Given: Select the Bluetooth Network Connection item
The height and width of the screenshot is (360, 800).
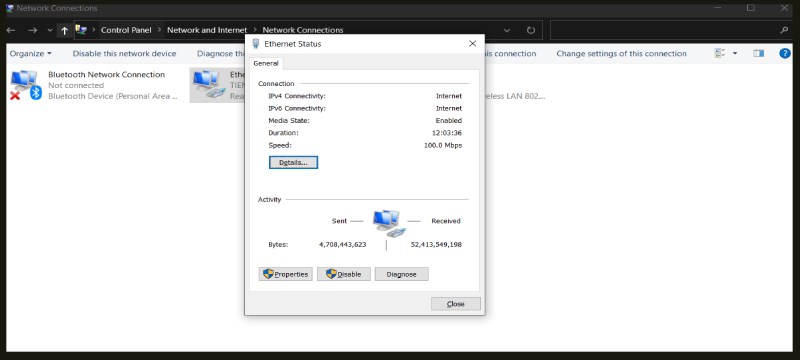Looking at the screenshot, I should pyautogui.click(x=95, y=85).
